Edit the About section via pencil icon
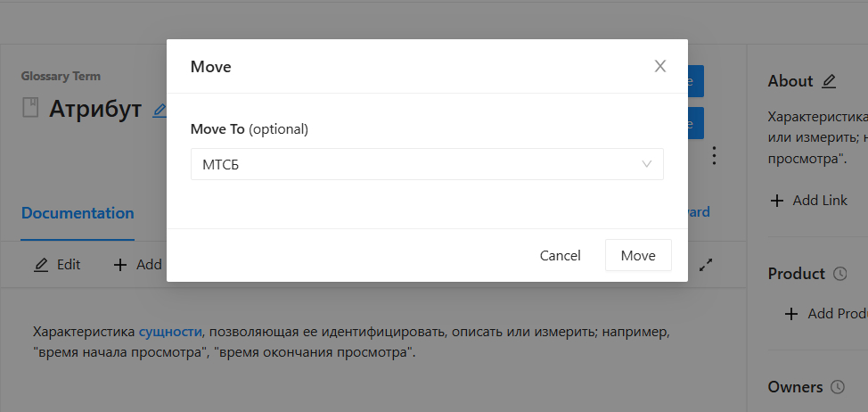The image size is (868, 412). tap(829, 81)
